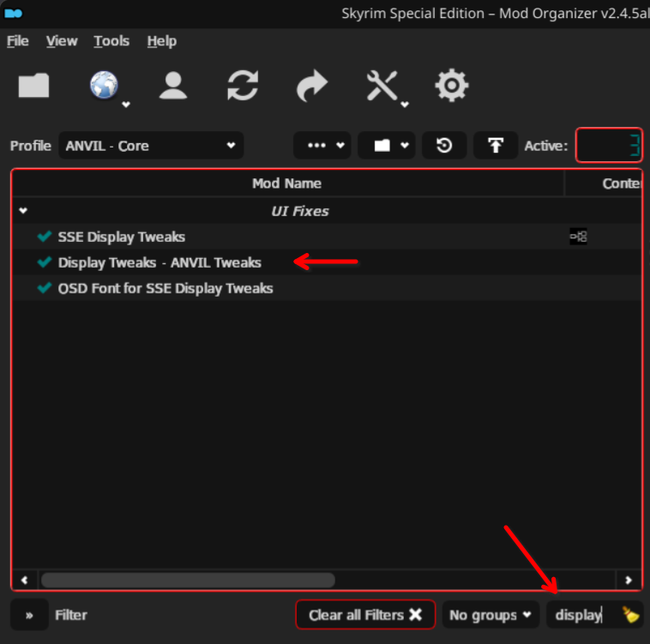Screen dimensions: 650x644
Task: Click the create backup upload icon
Action: pos(496,146)
